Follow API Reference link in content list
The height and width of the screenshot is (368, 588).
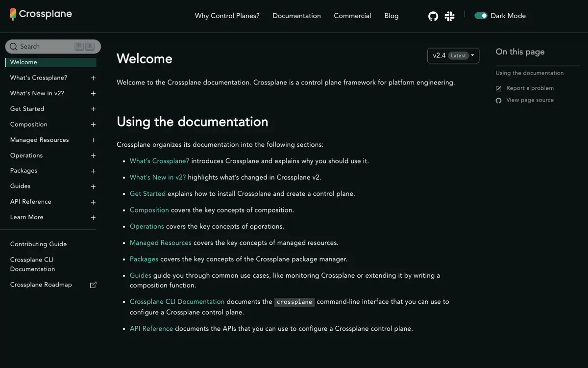point(151,329)
